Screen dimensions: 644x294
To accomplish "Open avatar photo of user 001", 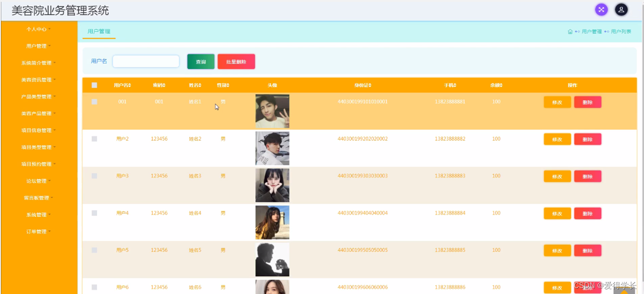I will (273, 111).
